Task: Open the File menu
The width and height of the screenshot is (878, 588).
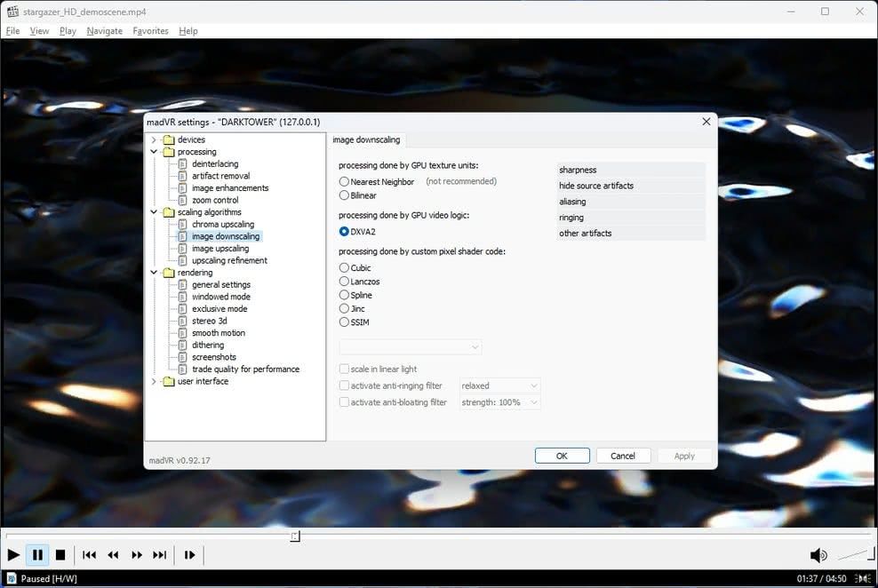Action: (12, 31)
